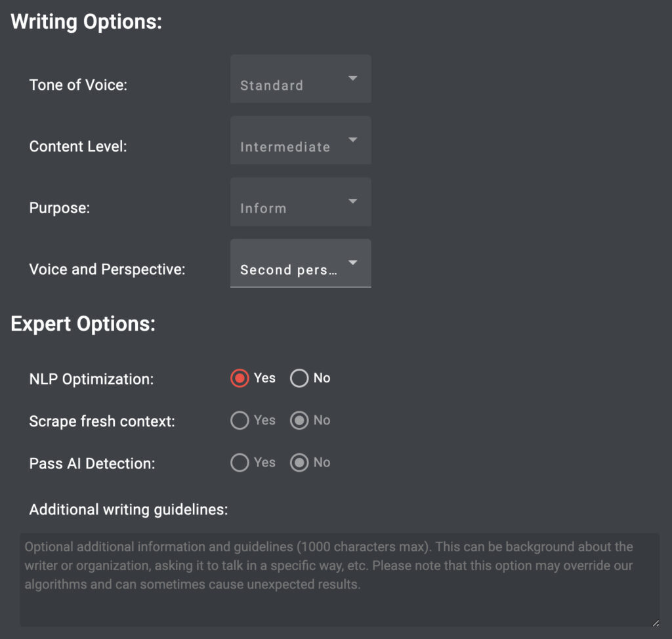Enable Scrape fresh context with Yes

(240, 421)
